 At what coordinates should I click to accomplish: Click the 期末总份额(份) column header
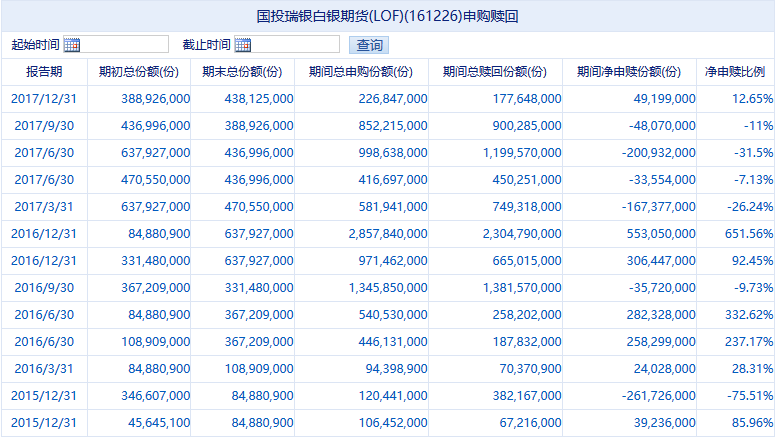tap(242, 72)
